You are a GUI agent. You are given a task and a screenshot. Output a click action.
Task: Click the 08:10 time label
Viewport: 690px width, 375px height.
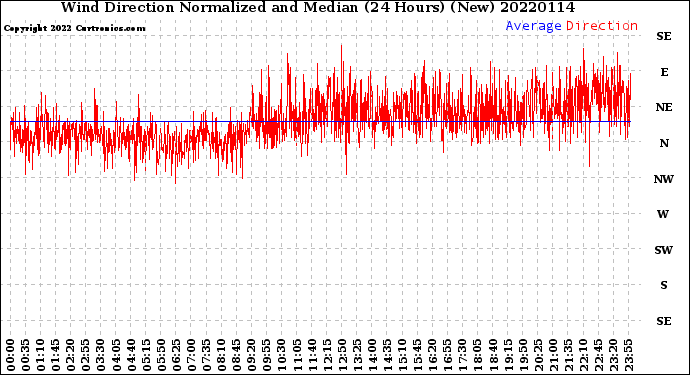pyautogui.click(x=221, y=355)
